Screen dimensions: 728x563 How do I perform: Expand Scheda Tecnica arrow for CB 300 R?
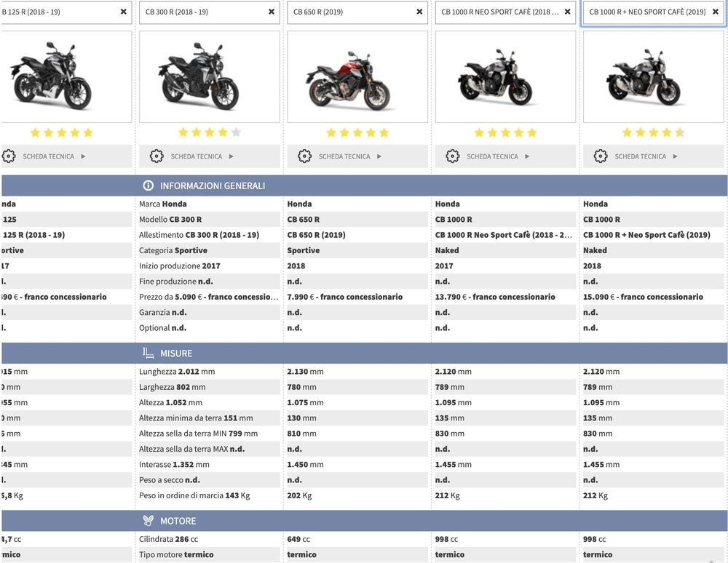click(232, 156)
